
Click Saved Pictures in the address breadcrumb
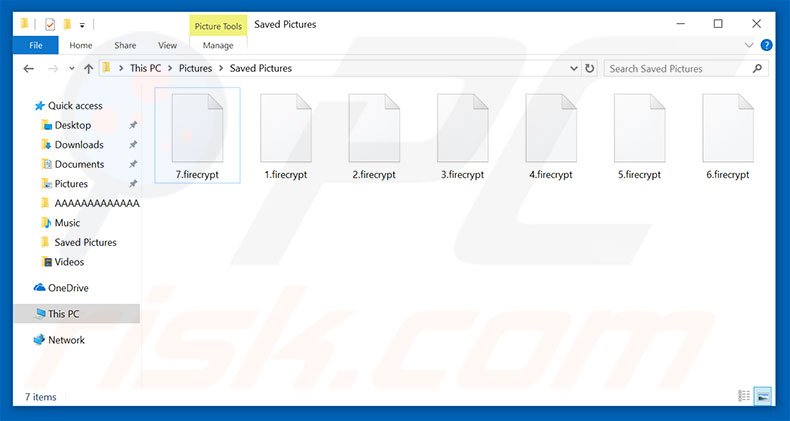260,68
